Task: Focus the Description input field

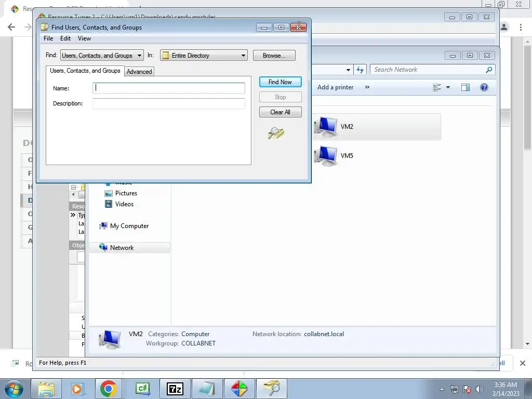Action: (x=169, y=103)
